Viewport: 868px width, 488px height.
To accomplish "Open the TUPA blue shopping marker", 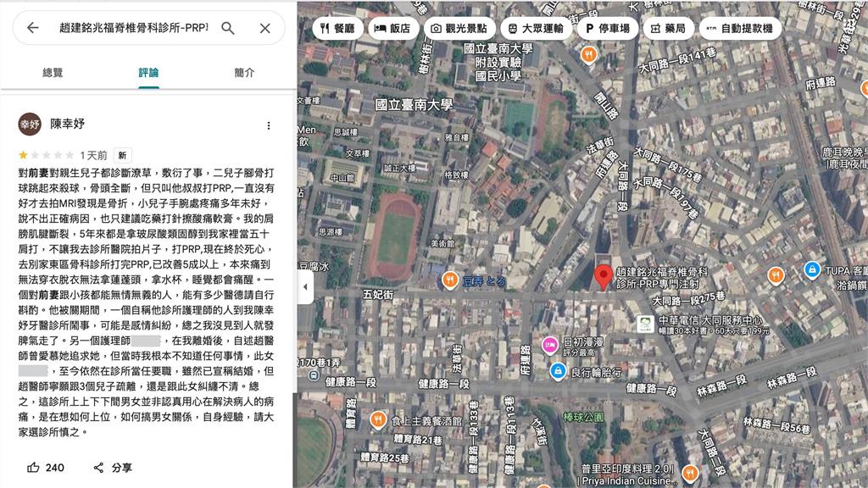I will coord(811,270).
